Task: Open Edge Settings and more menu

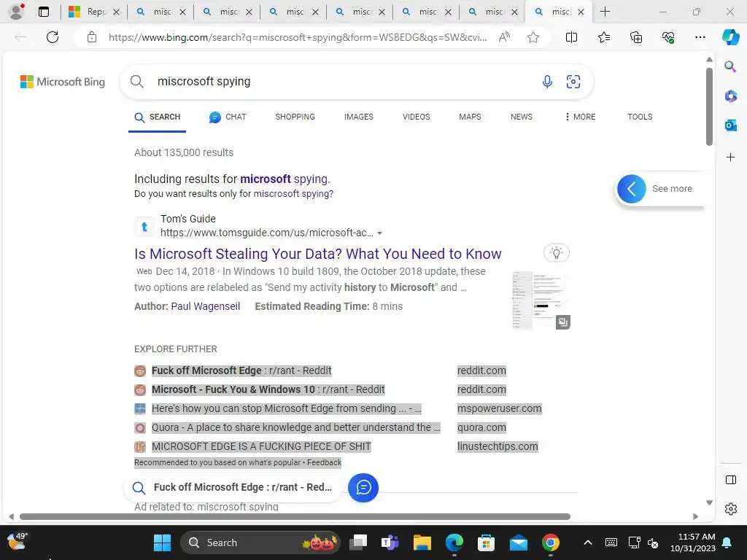Action: [x=700, y=37]
